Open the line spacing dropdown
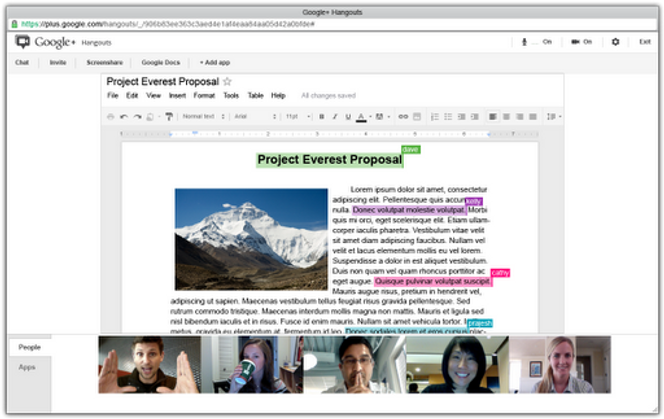Image resolution: width=664 pixels, height=419 pixels. [554, 117]
